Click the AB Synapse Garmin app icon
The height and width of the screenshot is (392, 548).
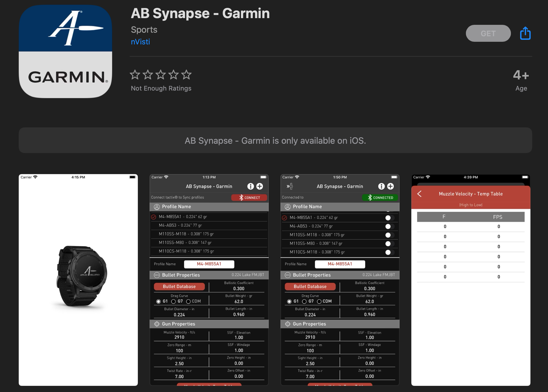(65, 51)
